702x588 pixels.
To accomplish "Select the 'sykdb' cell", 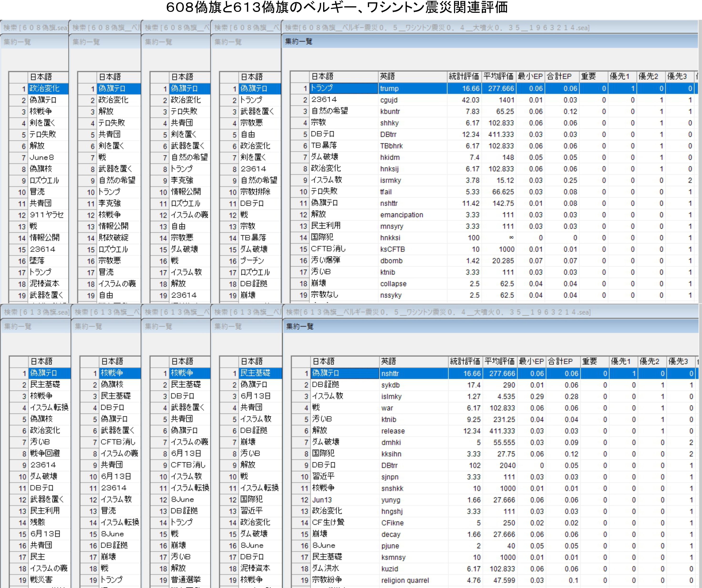I will pyautogui.click(x=414, y=385).
